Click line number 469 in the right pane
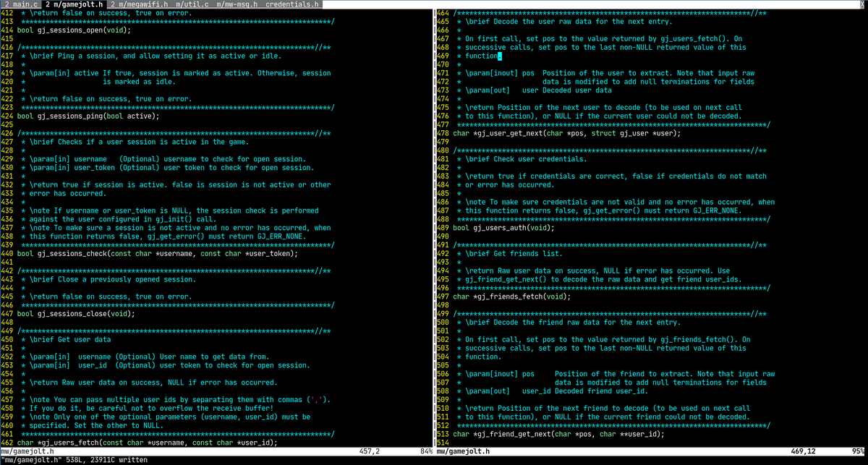 (443, 56)
